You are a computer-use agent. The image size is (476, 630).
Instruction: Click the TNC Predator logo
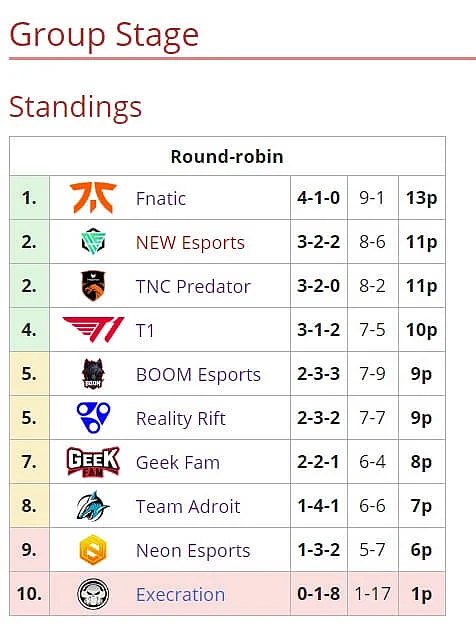[x=93, y=286]
